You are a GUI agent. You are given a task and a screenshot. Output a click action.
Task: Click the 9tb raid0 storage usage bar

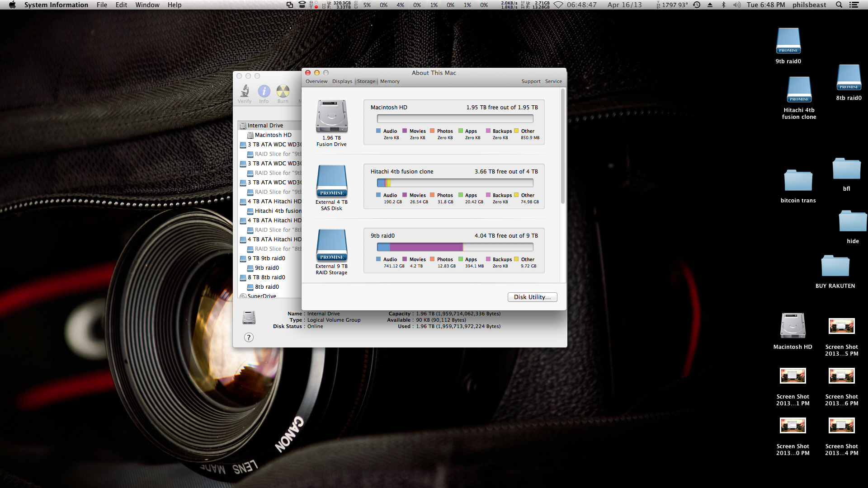pos(455,247)
